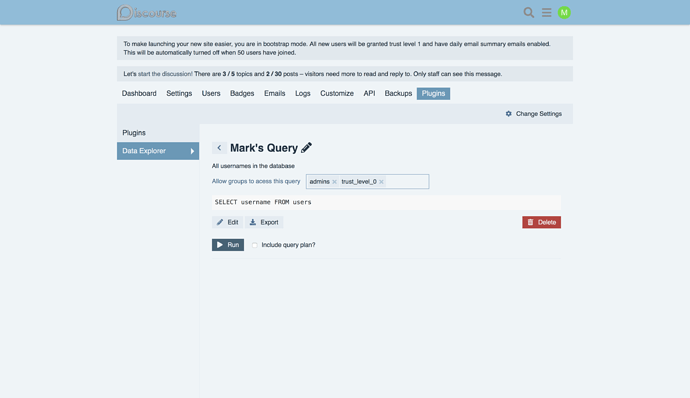Expand the Data Explorer sidebar arrow

[192, 151]
